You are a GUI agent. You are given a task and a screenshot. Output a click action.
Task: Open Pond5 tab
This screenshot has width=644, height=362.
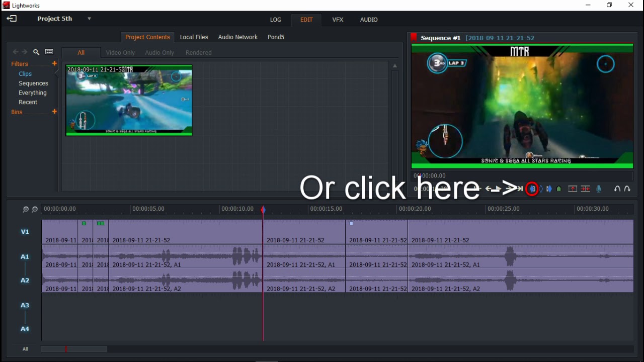(x=276, y=37)
